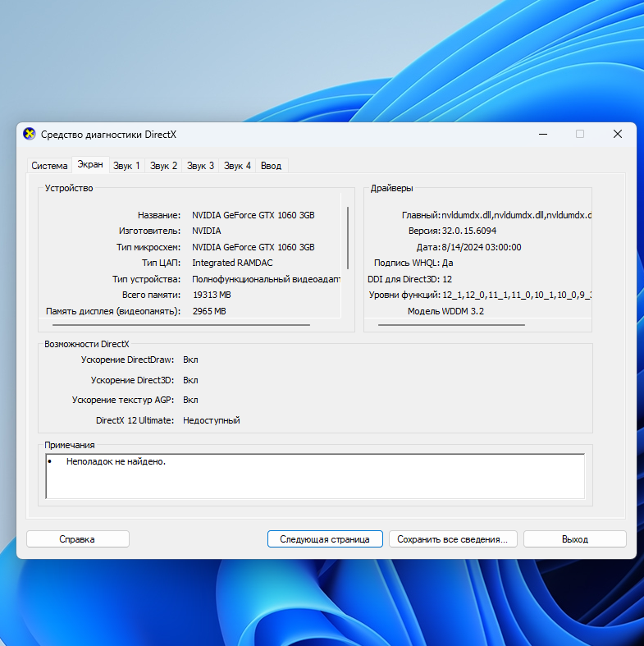The image size is (644, 646).
Task: Click the Полнофункциональный видеоадаптер value
Action: [266, 279]
